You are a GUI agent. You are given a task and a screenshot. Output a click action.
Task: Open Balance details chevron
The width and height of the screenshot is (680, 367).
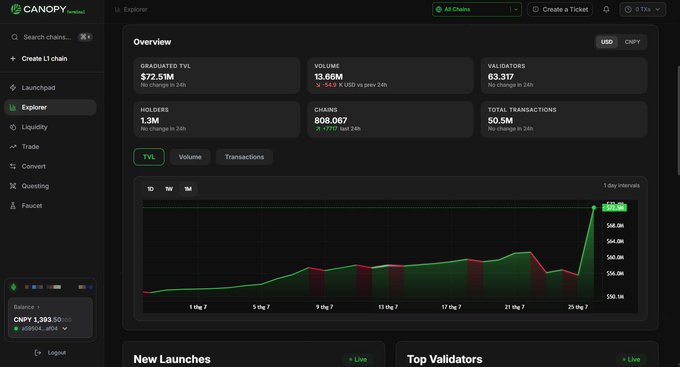click(39, 307)
